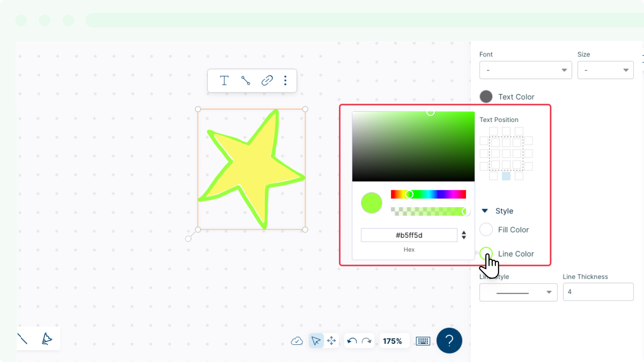Click the Style section heading
This screenshot has width=644, height=362.
coord(504,211)
